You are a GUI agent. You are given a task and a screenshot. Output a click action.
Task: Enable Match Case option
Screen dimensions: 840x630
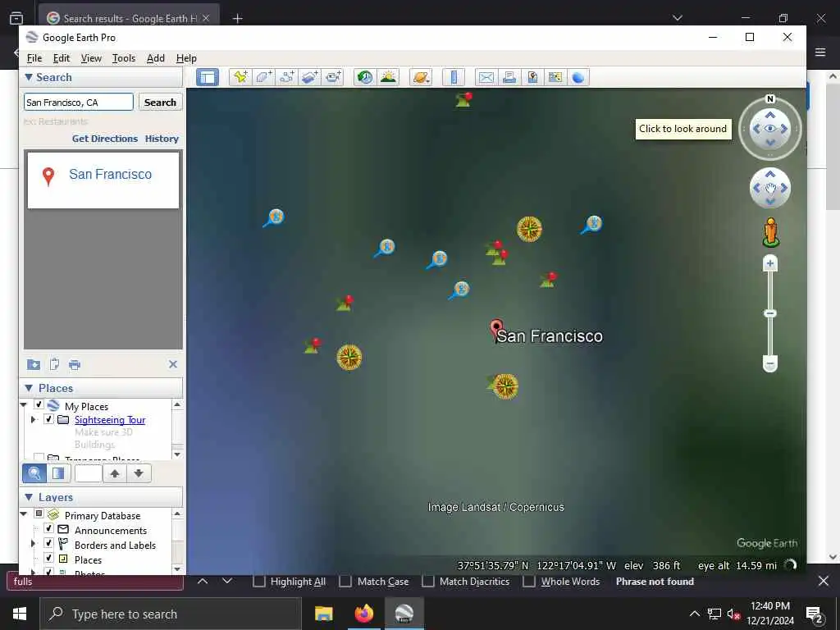345,582
